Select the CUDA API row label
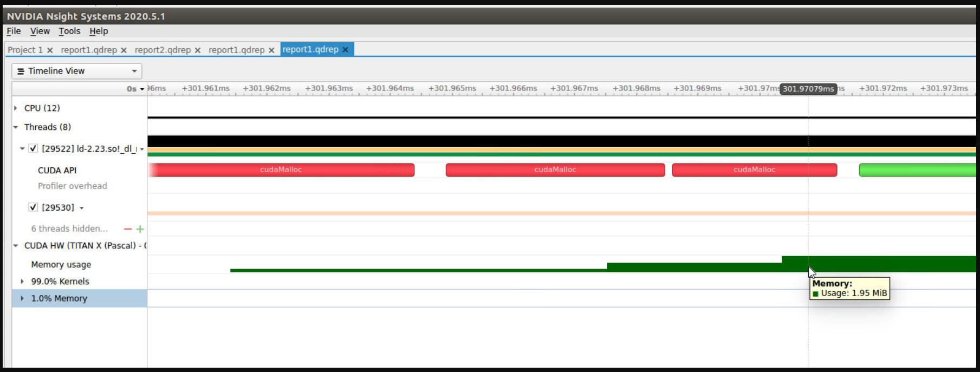 (x=57, y=170)
